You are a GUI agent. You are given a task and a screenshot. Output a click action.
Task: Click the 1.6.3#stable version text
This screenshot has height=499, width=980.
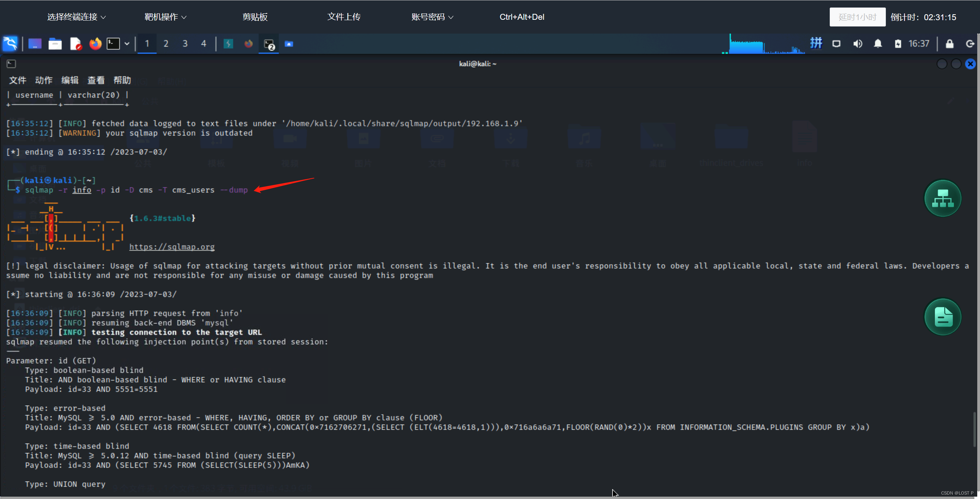point(163,218)
